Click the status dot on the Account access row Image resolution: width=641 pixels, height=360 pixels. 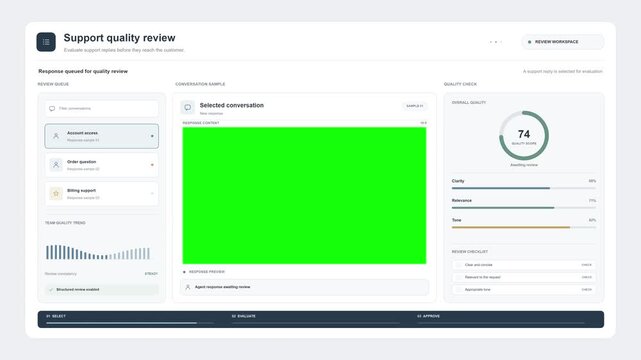pyautogui.click(x=152, y=136)
